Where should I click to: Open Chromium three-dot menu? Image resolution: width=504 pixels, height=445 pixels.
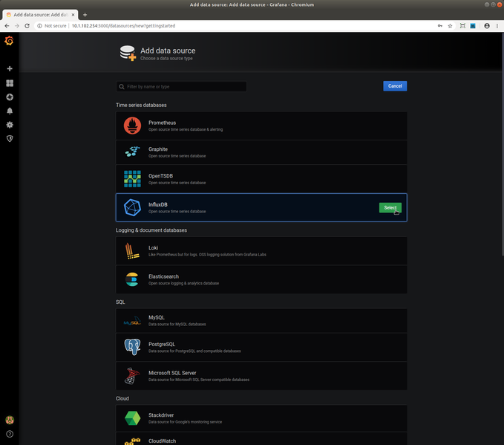coord(497,26)
